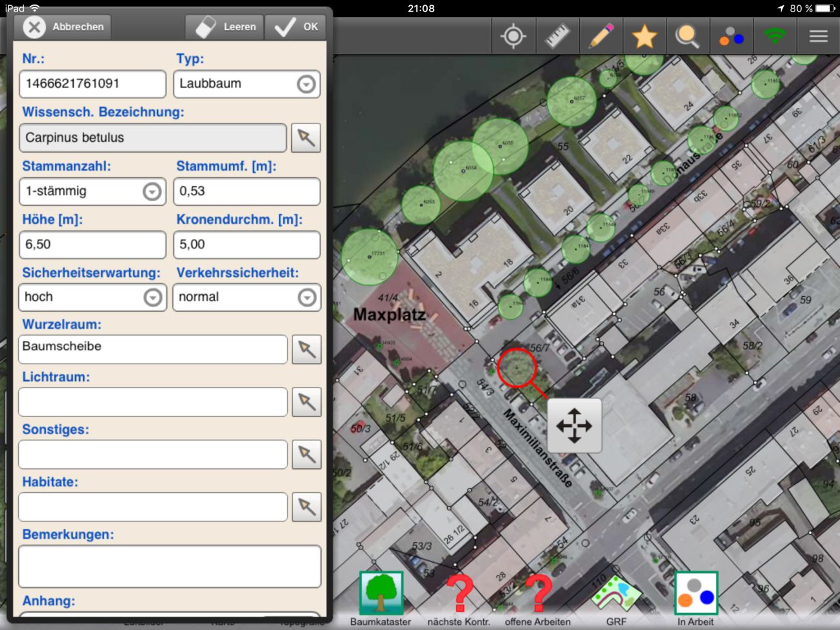
Task: Click the Bemerkungen text field
Action: click(x=170, y=566)
